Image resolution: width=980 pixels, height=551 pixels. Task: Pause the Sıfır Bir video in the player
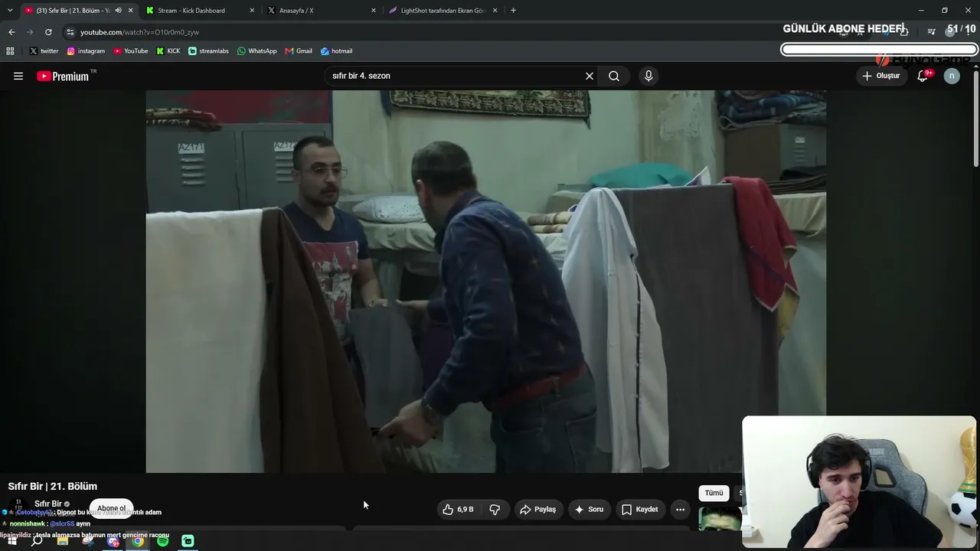(485, 281)
